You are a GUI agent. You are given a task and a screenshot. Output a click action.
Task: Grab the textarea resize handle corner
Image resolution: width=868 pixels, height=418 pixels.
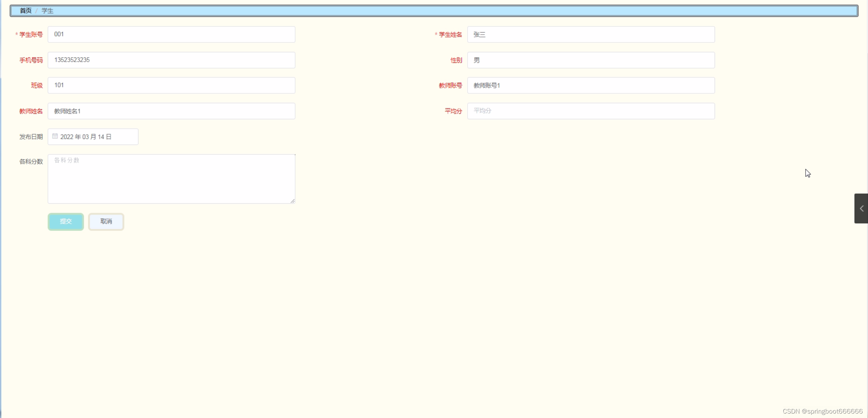pos(293,201)
